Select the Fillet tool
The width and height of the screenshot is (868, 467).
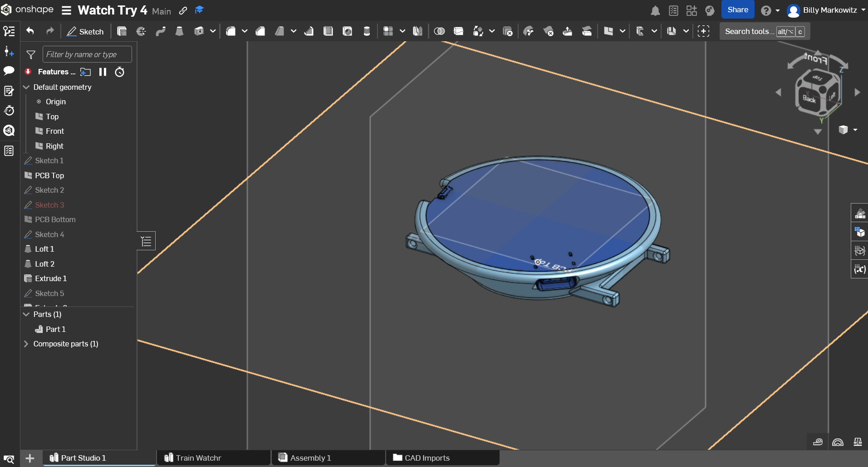click(231, 31)
